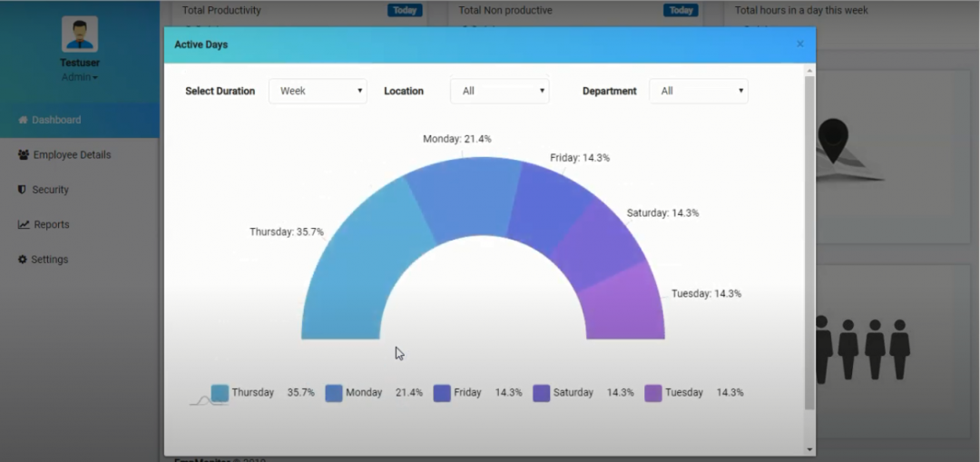The width and height of the screenshot is (980, 462).
Task: Click the Tuesday purple legend swatch
Action: point(653,393)
